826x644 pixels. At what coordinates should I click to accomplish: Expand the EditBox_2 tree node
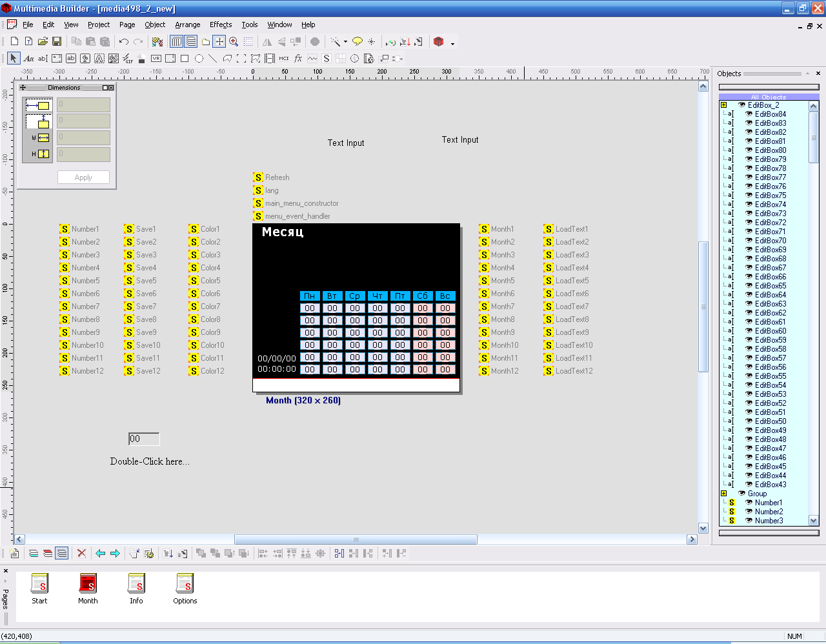724,105
